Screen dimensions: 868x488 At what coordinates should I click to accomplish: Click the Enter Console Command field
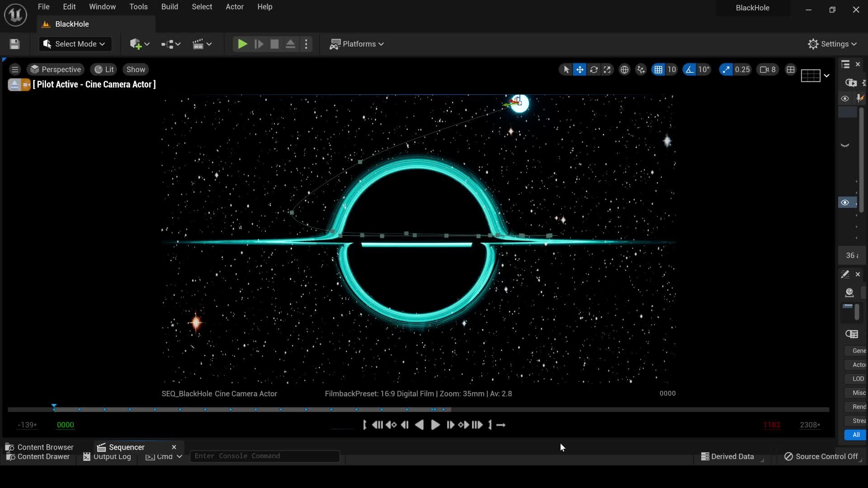point(265,456)
